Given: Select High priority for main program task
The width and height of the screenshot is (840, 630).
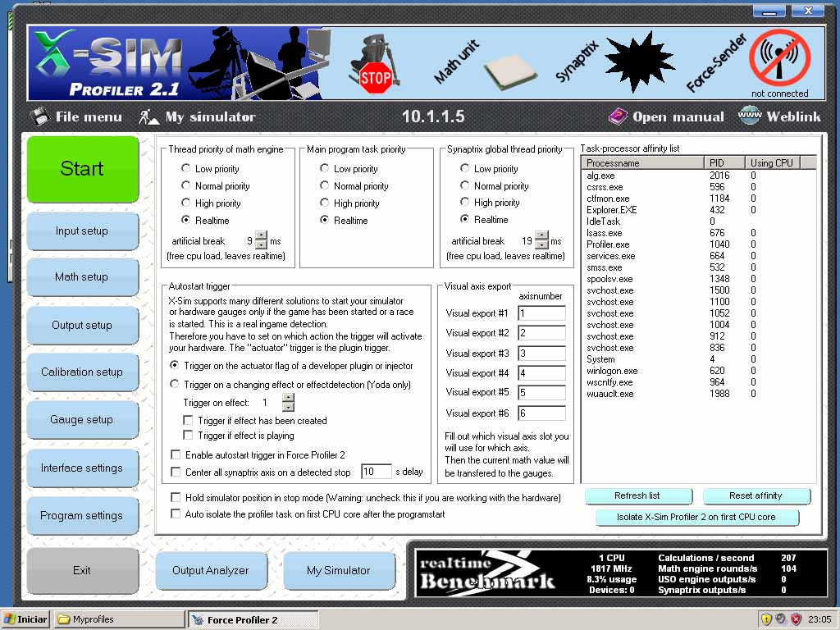Looking at the screenshot, I should [324, 203].
